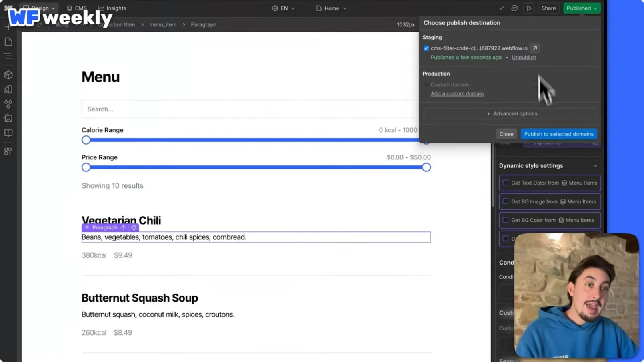Select Collection Item in breadcrumb

(116, 24)
